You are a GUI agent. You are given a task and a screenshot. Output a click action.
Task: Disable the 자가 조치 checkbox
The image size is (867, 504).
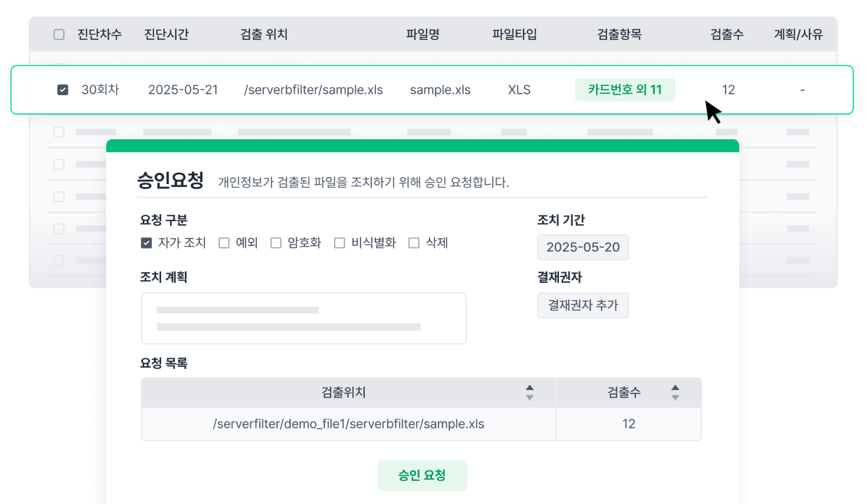(x=146, y=243)
